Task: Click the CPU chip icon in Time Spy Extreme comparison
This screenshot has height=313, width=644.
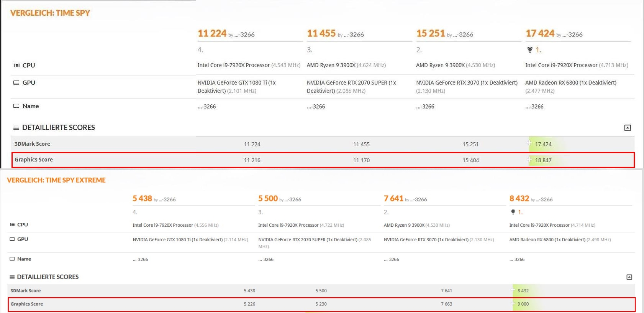Action: coord(13,225)
